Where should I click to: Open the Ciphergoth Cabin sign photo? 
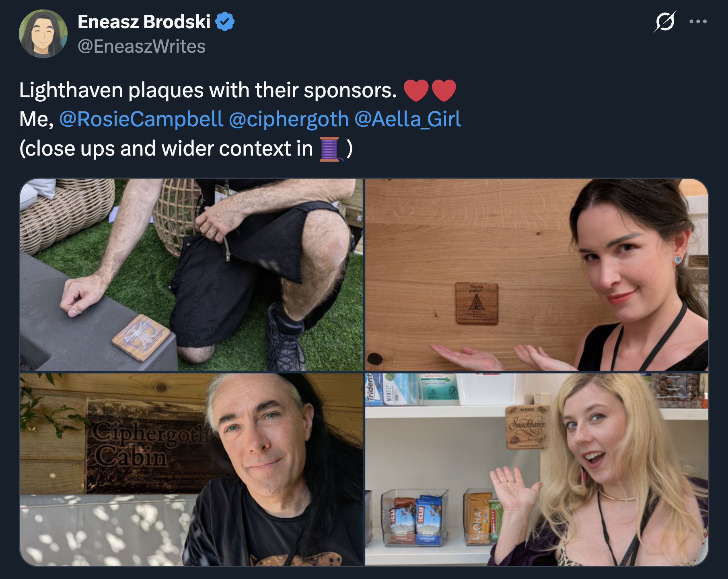[191, 470]
